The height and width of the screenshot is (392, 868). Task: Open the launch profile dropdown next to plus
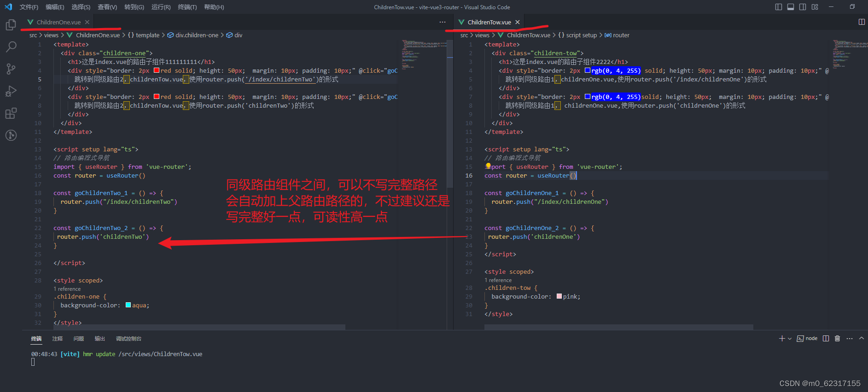790,339
